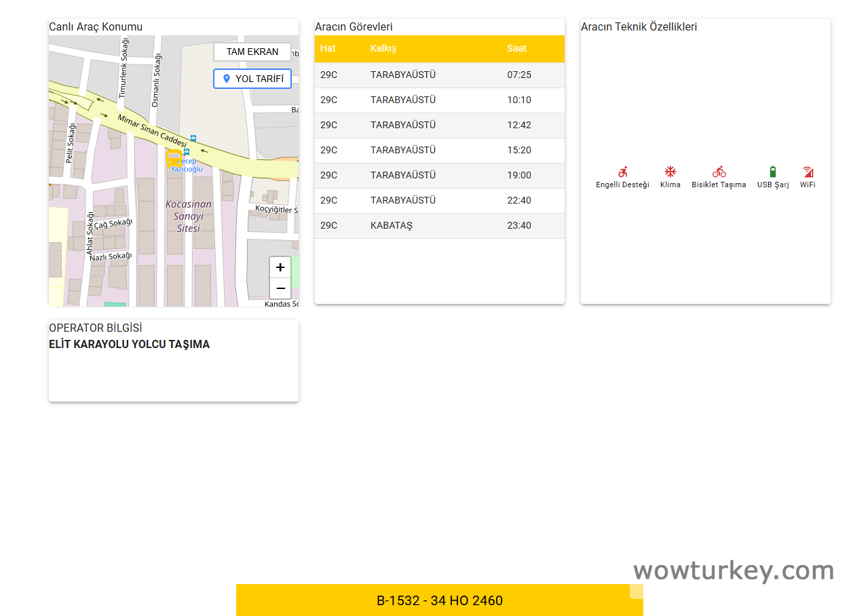Click the Klima snowflake icon

(670, 172)
